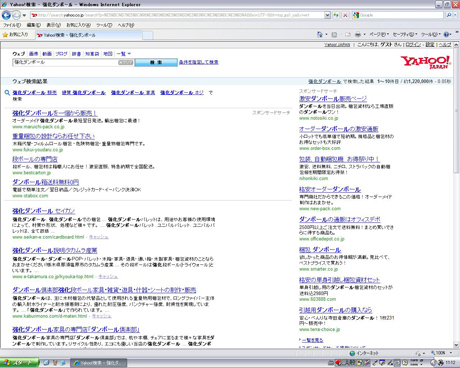460x368 pixels.
Task: Click the small gray button inside search field
Action: pyautogui.click(x=126, y=62)
